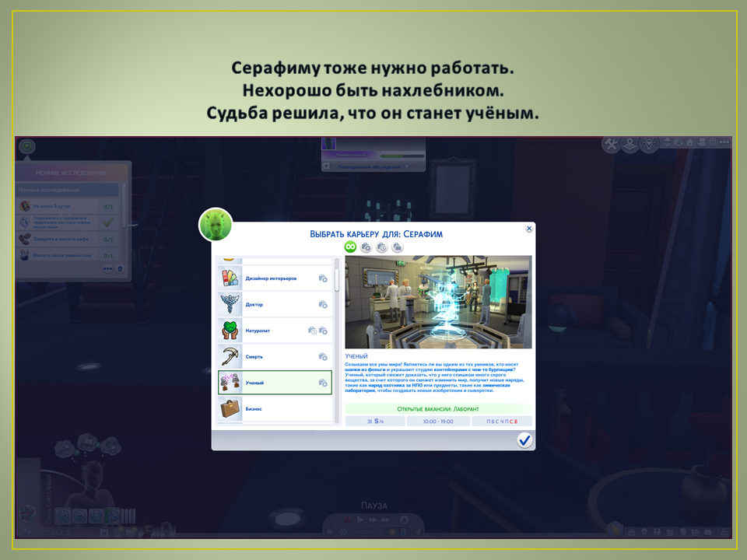Screen dimensions: 747x560
Task: Click the conversation partner portrait at top
Action: tap(328, 143)
